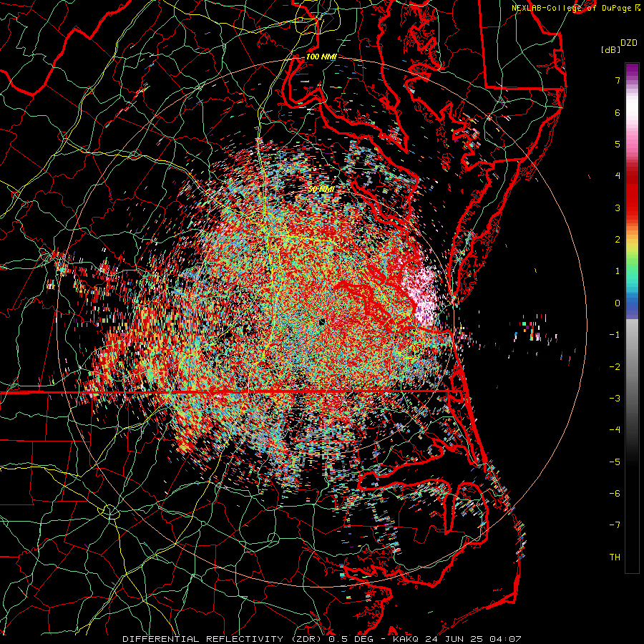Click the -1 value on dB scale

tap(615, 335)
